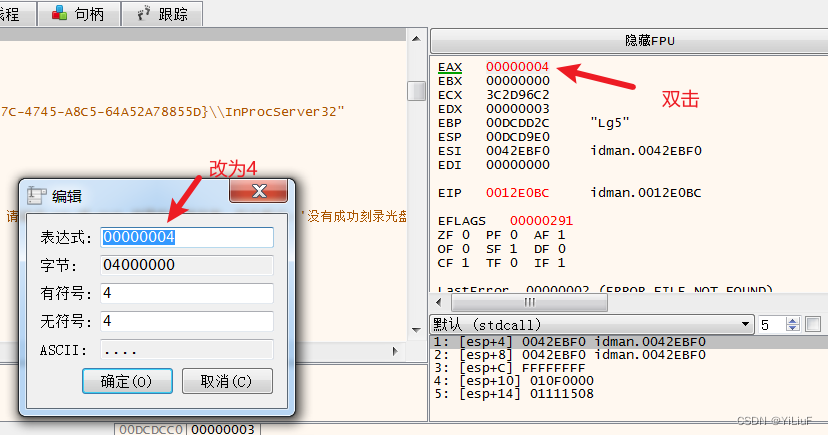Toggle the CF flag value

[466, 263]
